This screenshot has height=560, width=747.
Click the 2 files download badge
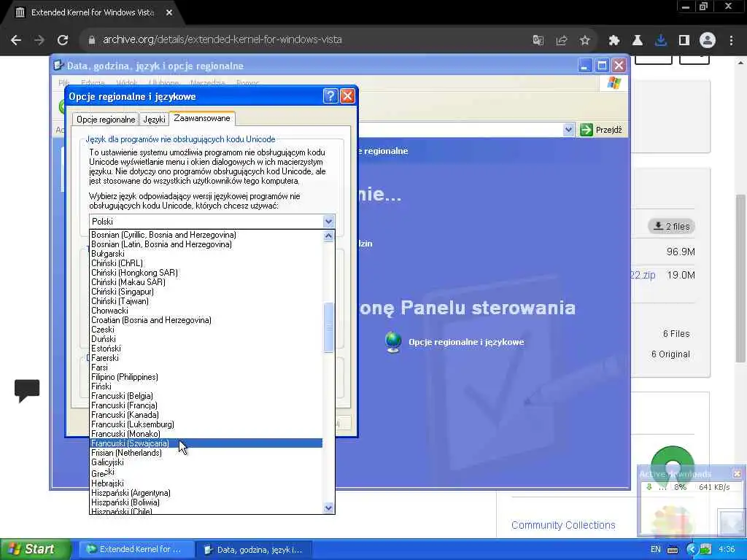click(x=671, y=226)
